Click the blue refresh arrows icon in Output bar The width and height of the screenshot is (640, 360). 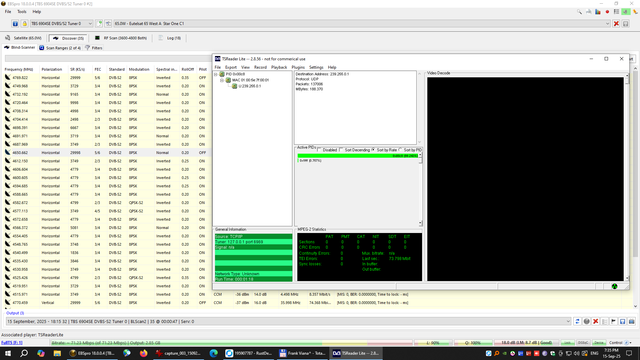point(577,322)
